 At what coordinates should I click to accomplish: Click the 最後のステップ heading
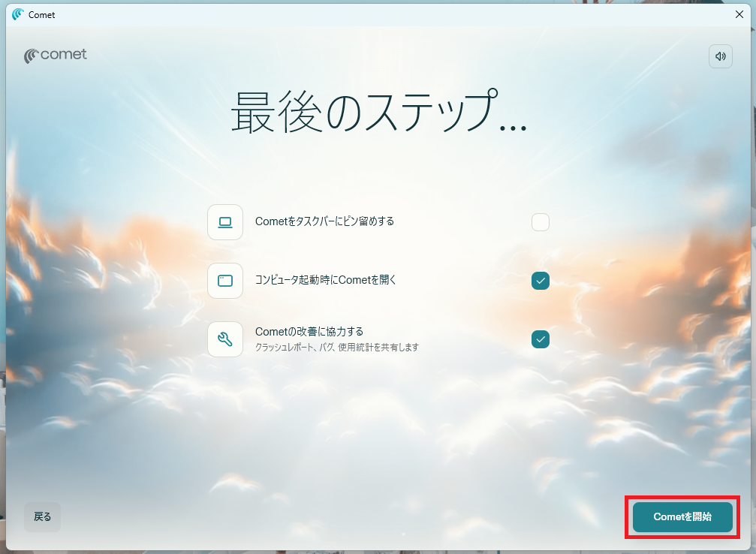click(378, 111)
